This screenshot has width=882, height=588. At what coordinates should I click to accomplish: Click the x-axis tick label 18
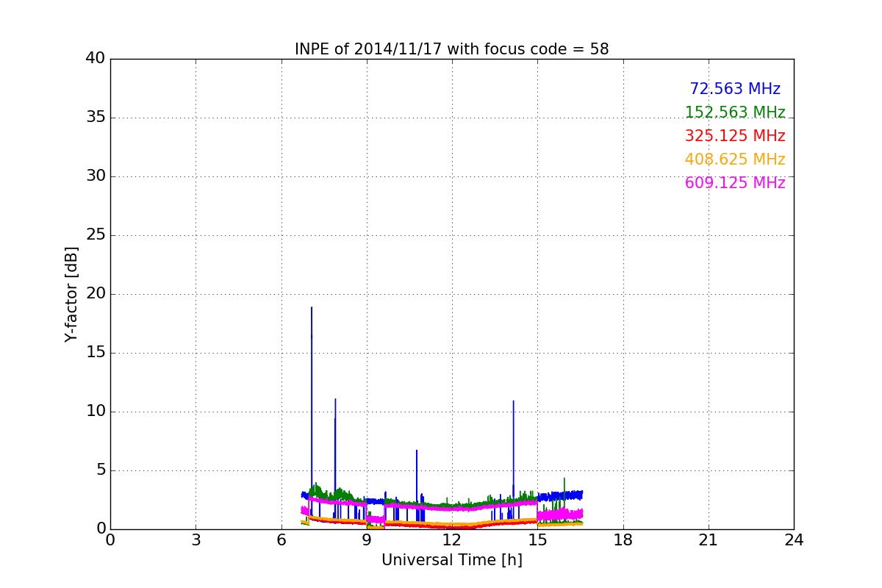coord(623,540)
